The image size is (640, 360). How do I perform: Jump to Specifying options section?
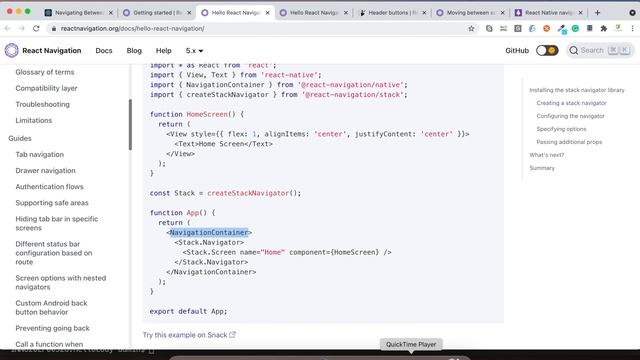click(561, 129)
